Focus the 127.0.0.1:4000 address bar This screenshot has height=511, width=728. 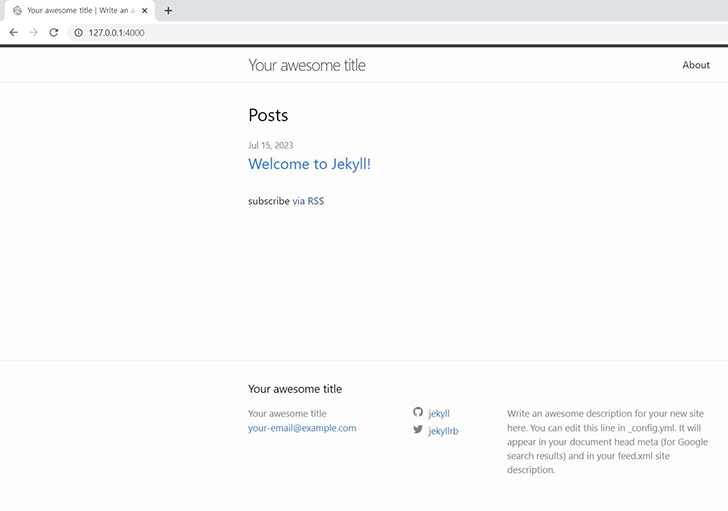tap(300, 32)
